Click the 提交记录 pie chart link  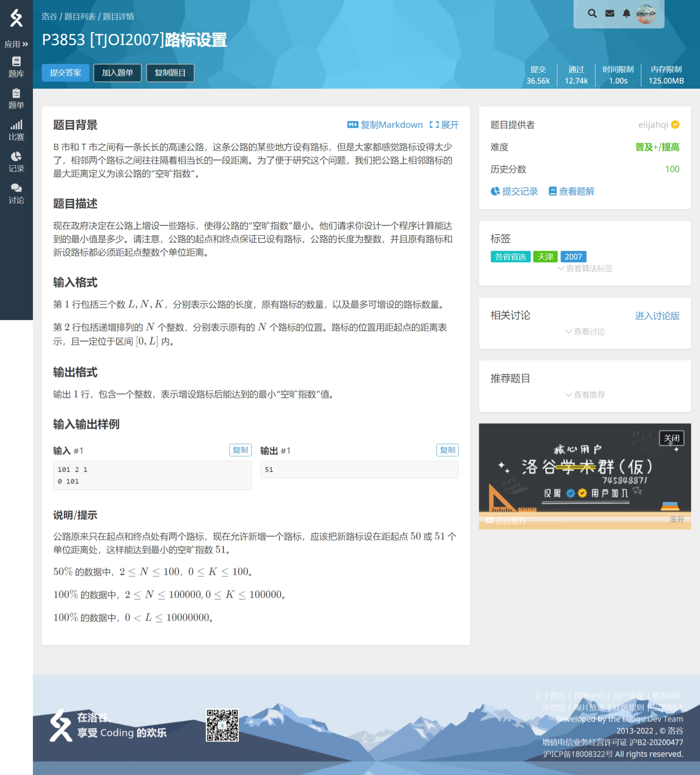514,191
